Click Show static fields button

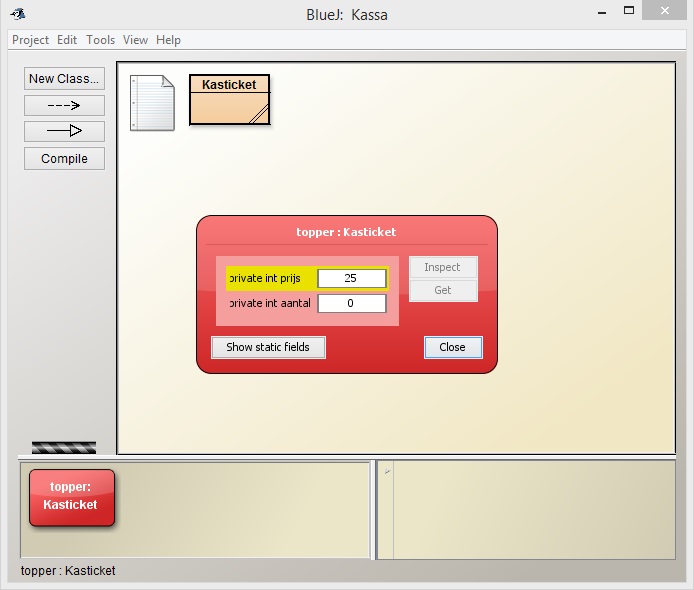coord(268,347)
